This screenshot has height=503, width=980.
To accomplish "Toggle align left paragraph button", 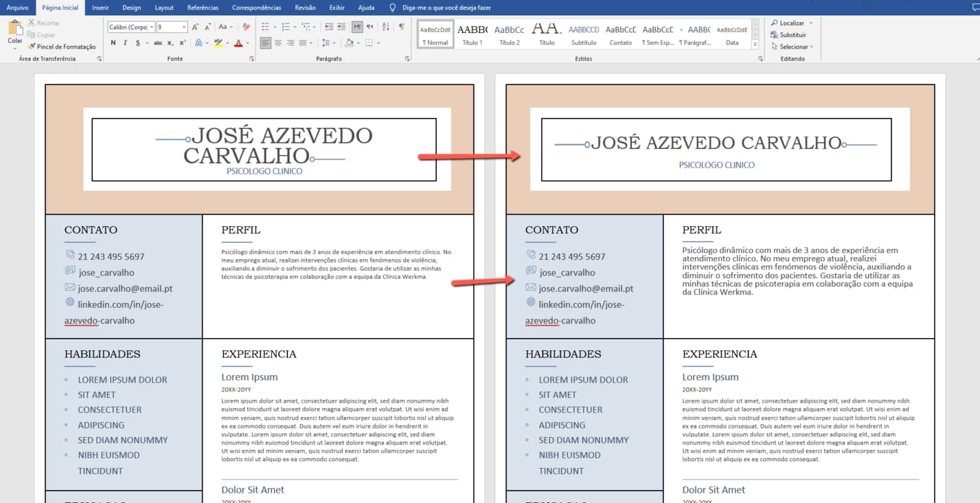I will [x=266, y=43].
